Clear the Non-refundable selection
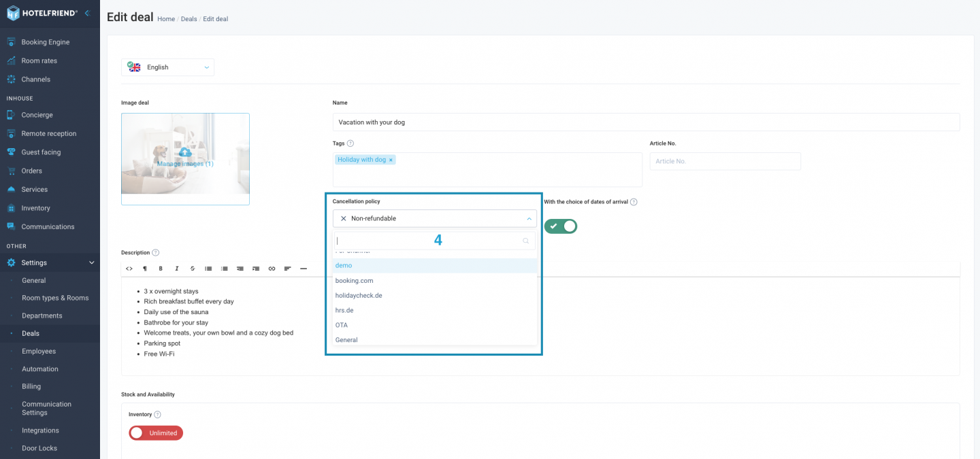Screen dimensions: 980x459 (343, 218)
